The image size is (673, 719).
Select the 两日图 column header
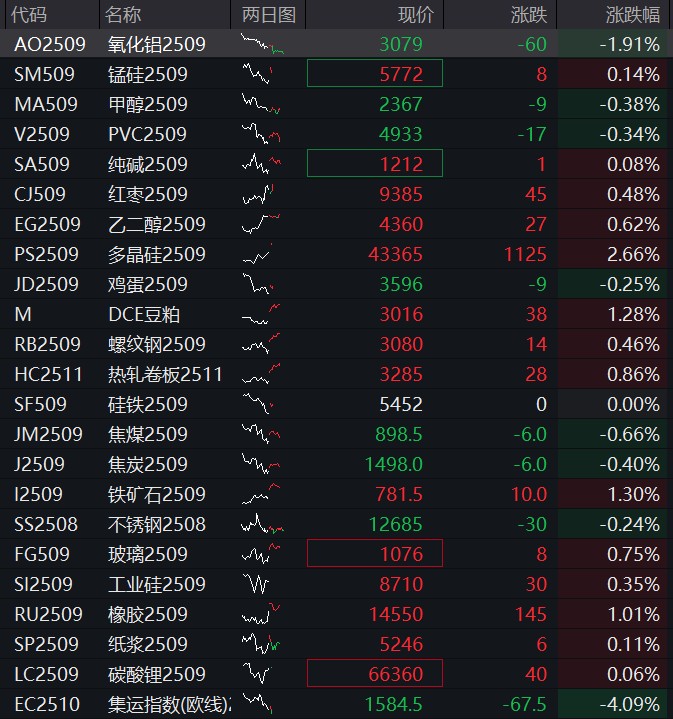(x=269, y=14)
